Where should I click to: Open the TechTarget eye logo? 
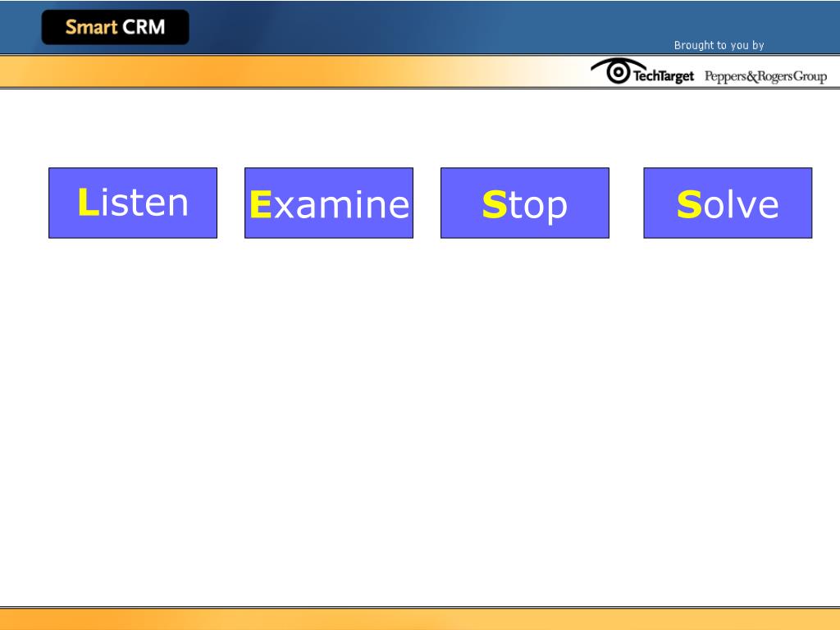pyautogui.click(x=641, y=71)
